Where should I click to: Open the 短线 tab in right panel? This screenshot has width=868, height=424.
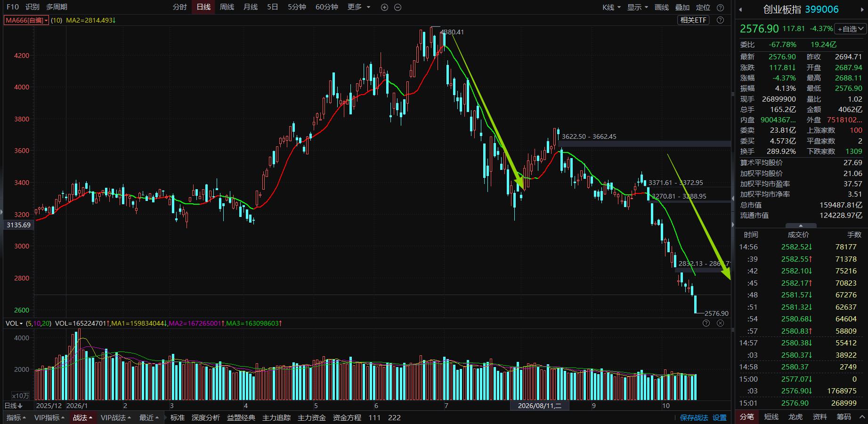pos(771,416)
